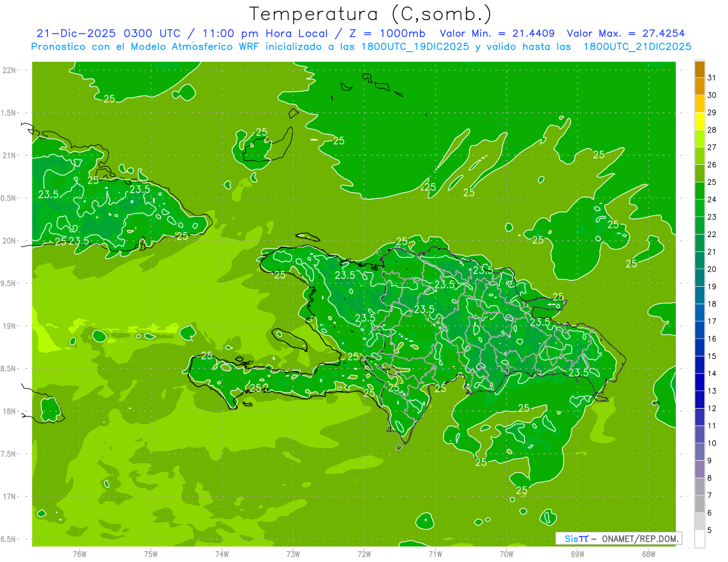Click the '16' value on the color scale
Screen dimensions: 728x562
coord(712,339)
